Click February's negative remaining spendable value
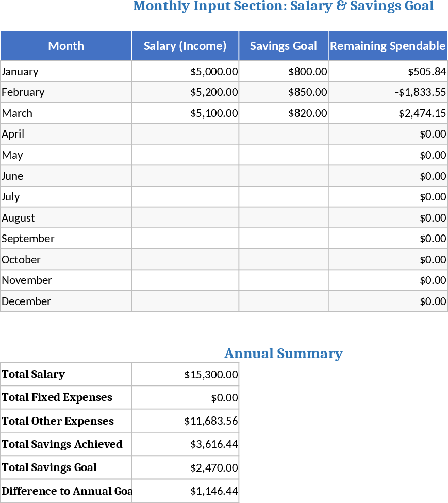The width and height of the screenshot is (448, 503). pyautogui.click(x=387, y=92)
